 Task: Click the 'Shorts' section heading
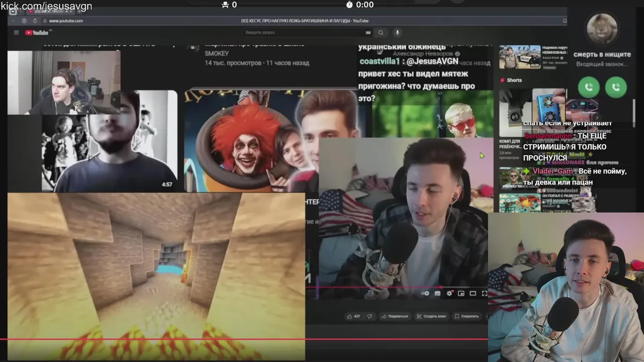pos(514,80)
